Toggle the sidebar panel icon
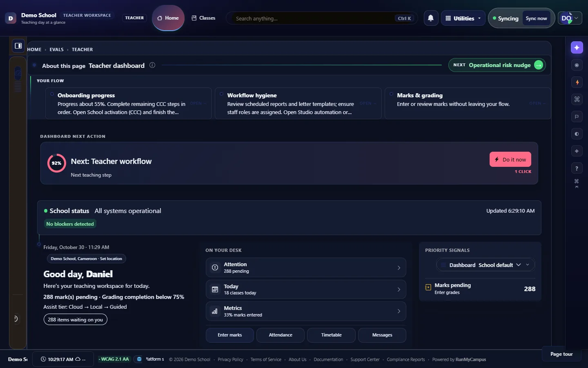The image size is (588, 368). coord(18,46)
